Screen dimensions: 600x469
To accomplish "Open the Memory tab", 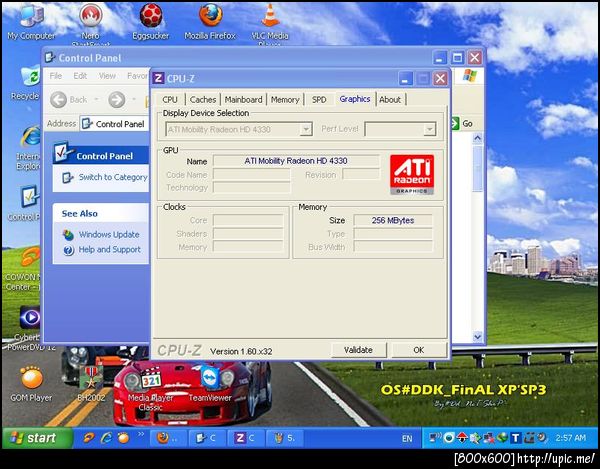I will click(285, 100).
